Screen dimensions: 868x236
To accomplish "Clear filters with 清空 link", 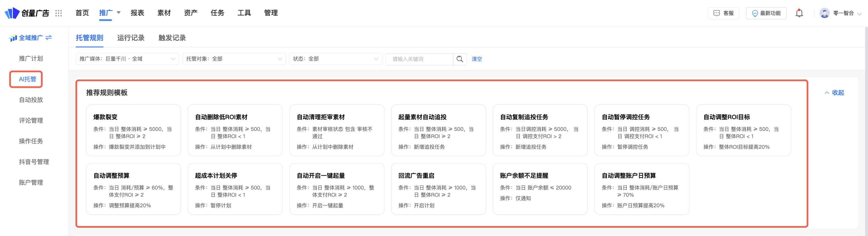I will [x=477, y=59].
